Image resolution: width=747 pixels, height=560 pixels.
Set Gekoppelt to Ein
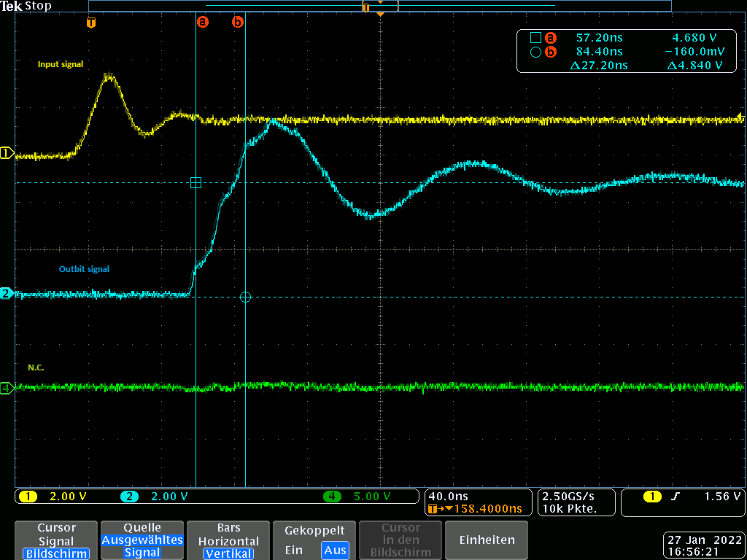pyautogui.click(x=294, y=550)
